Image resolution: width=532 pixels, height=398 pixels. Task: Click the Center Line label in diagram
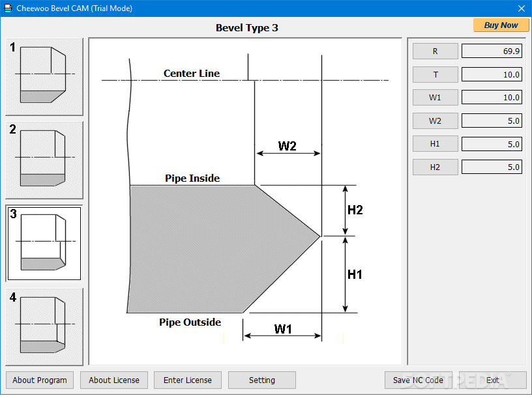point(192,73)
